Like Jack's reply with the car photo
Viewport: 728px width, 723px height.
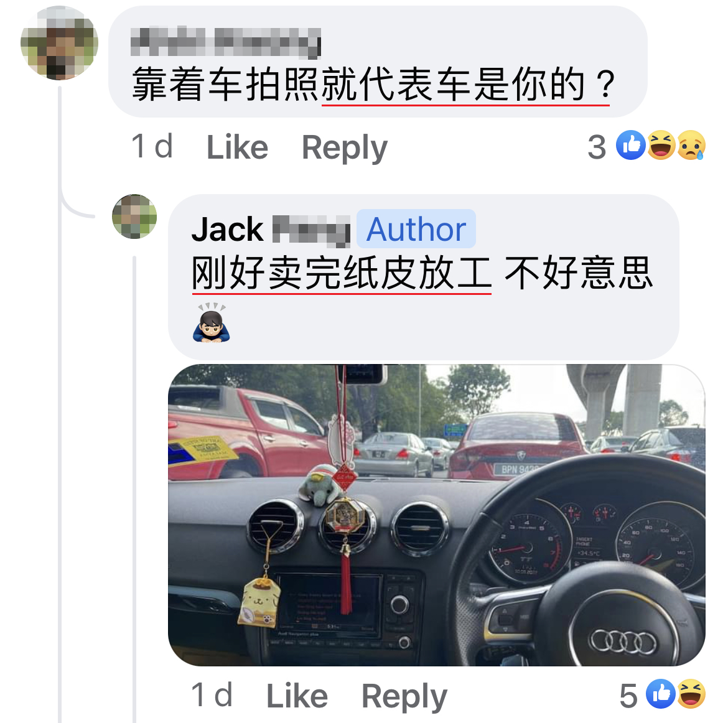(x=297, y=696)
